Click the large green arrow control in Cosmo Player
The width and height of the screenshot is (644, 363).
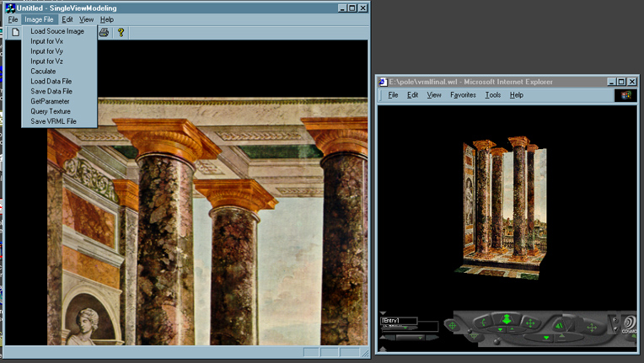pos(507,319)
